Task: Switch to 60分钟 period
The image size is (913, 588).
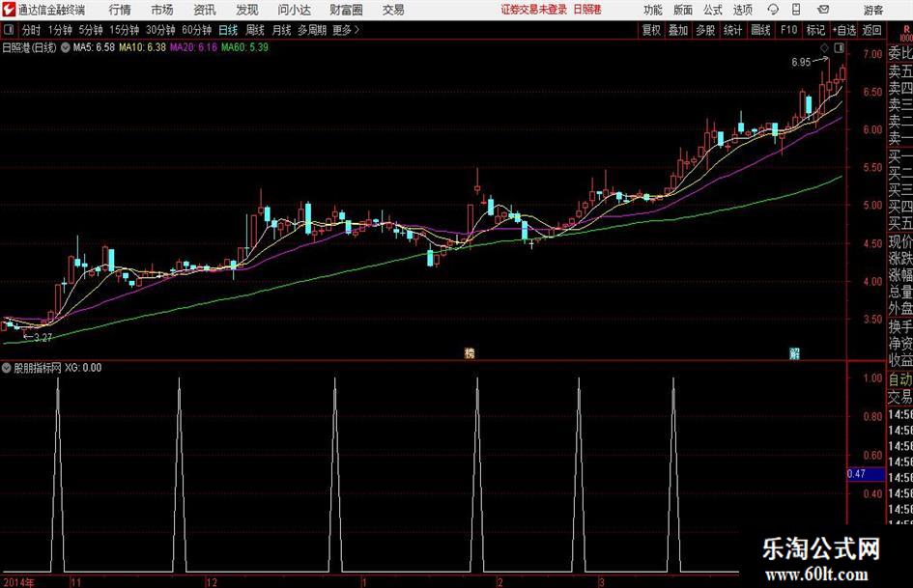Action: [196, 30]
